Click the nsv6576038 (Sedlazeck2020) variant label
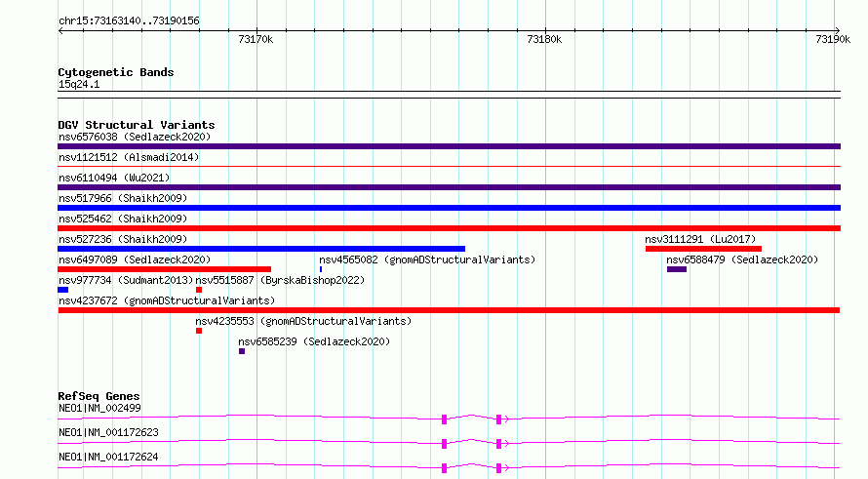868x479 pixels. [135, 137]
